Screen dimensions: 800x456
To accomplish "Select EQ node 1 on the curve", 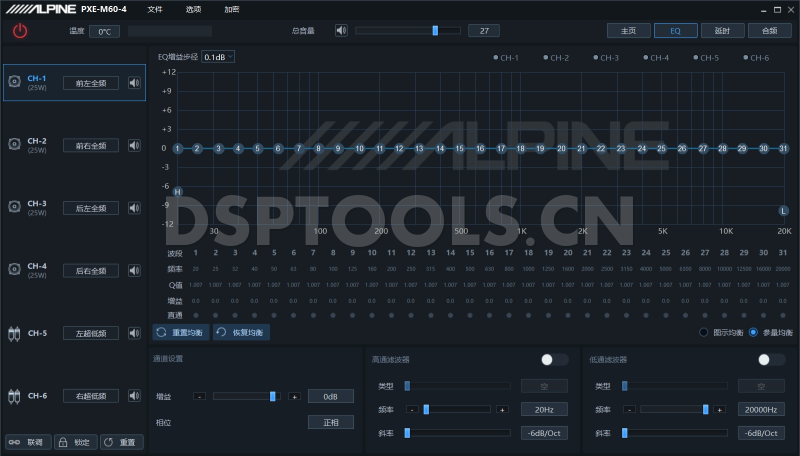I will pyautogui.click(x=178, y=148).
